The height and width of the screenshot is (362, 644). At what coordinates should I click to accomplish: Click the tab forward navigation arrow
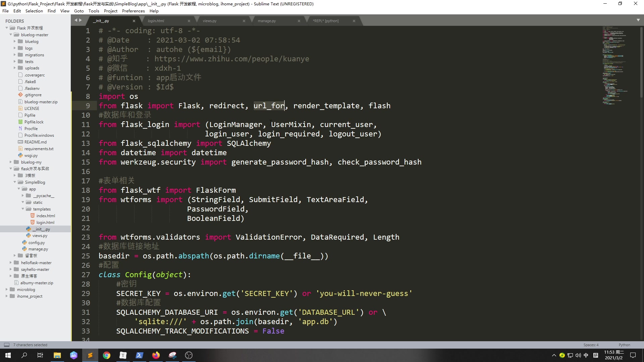tap(80, 20)
